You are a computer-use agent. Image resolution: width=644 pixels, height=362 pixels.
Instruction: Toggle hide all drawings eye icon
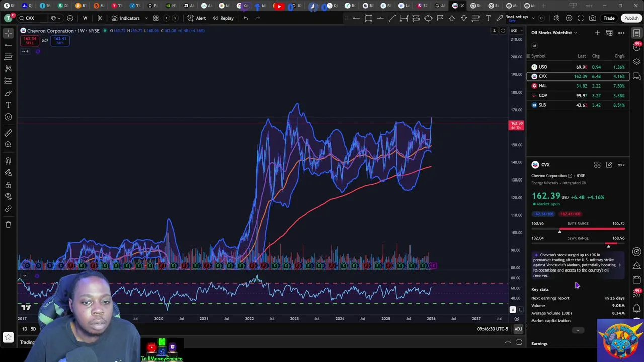tap(8, 197)
